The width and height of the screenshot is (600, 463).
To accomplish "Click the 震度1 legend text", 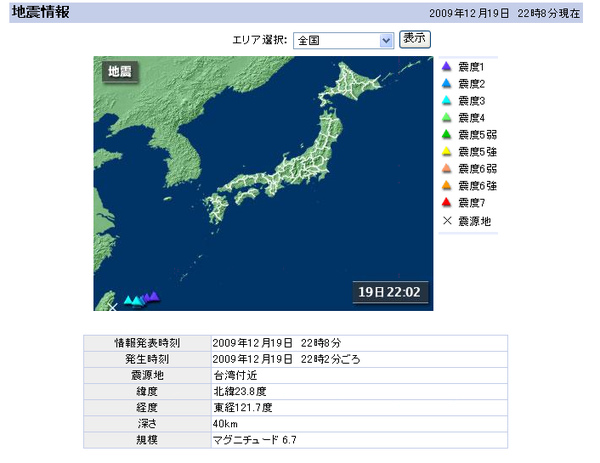I will tap(471, 67).
